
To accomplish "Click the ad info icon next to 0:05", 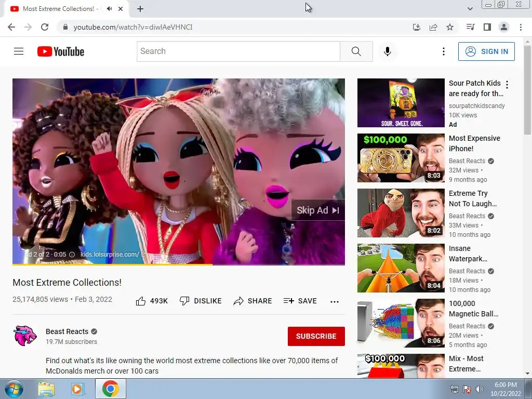I will click(x=72, y=255).
